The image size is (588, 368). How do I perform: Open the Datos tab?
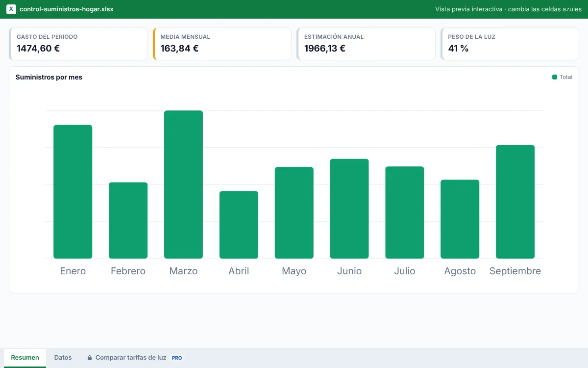(63, 358)
